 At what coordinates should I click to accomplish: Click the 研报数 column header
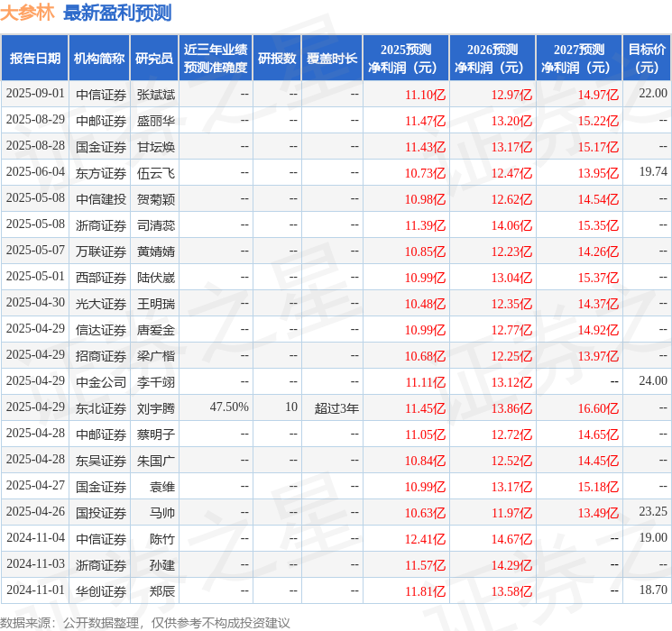pos(277,59)
